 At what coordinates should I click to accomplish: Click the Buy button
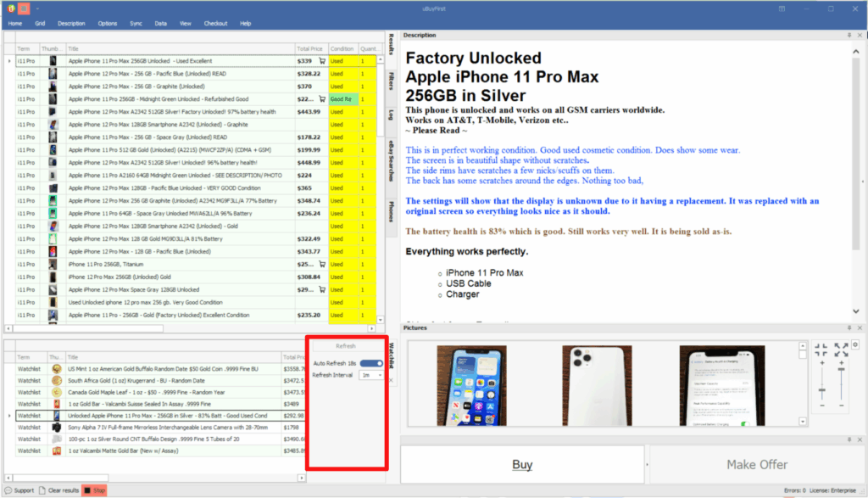pos(522,464)
